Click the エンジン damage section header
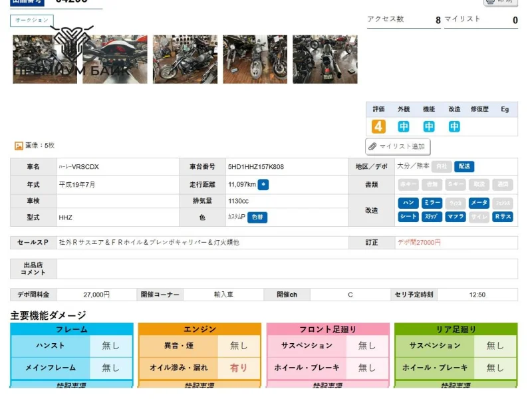The image size is (532, 399). click(x=199, y=329)
